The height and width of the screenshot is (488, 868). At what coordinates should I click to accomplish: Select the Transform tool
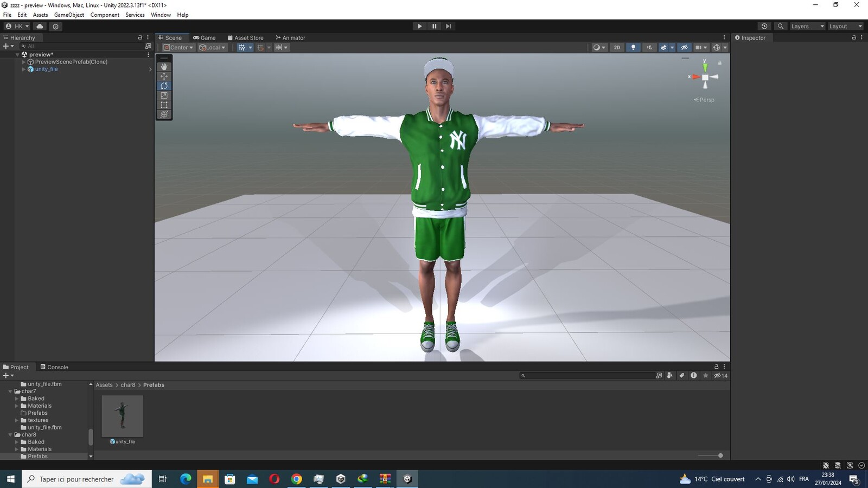point(164,114)
